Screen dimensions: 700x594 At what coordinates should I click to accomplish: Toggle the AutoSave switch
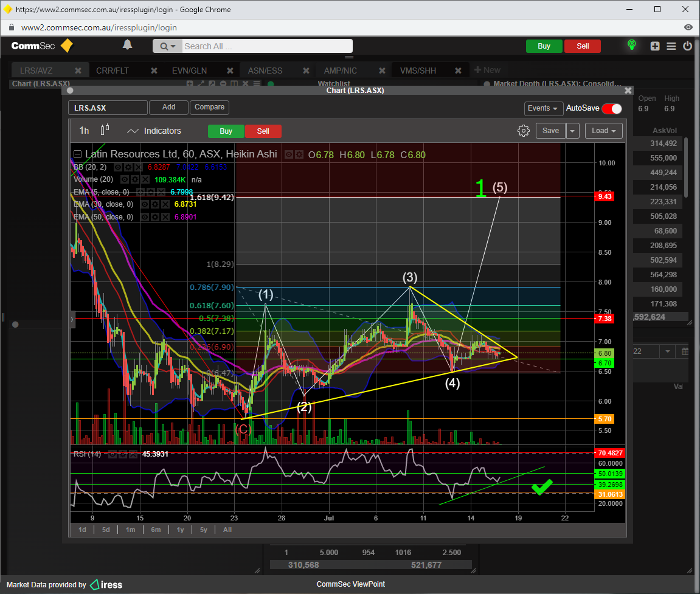coord(612,109)
